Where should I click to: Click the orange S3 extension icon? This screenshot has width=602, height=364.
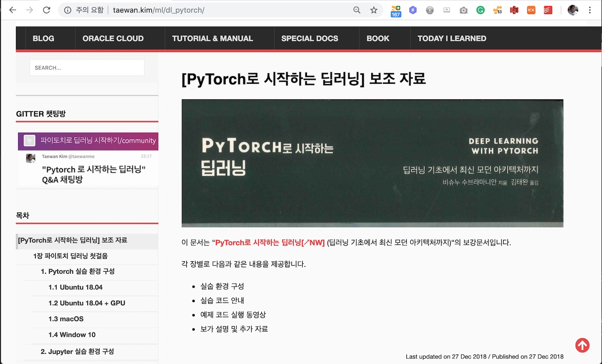tap(498, 10)
